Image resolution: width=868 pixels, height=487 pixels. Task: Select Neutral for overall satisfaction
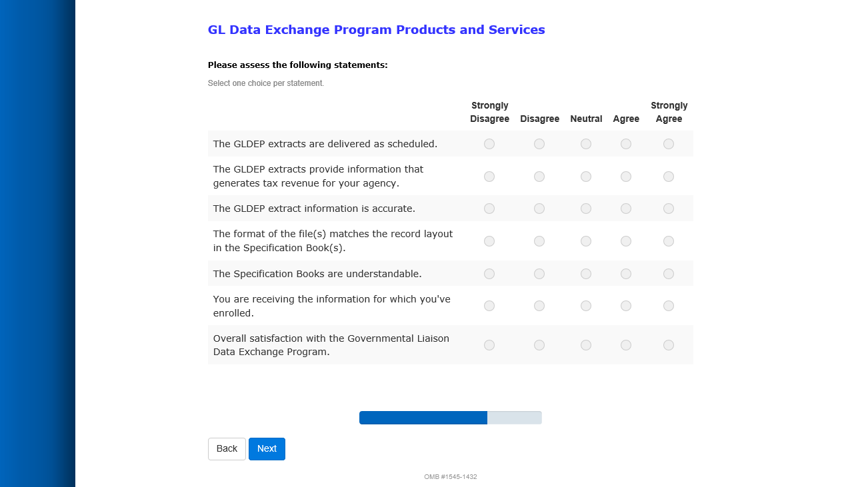click(x=586, y=345)
